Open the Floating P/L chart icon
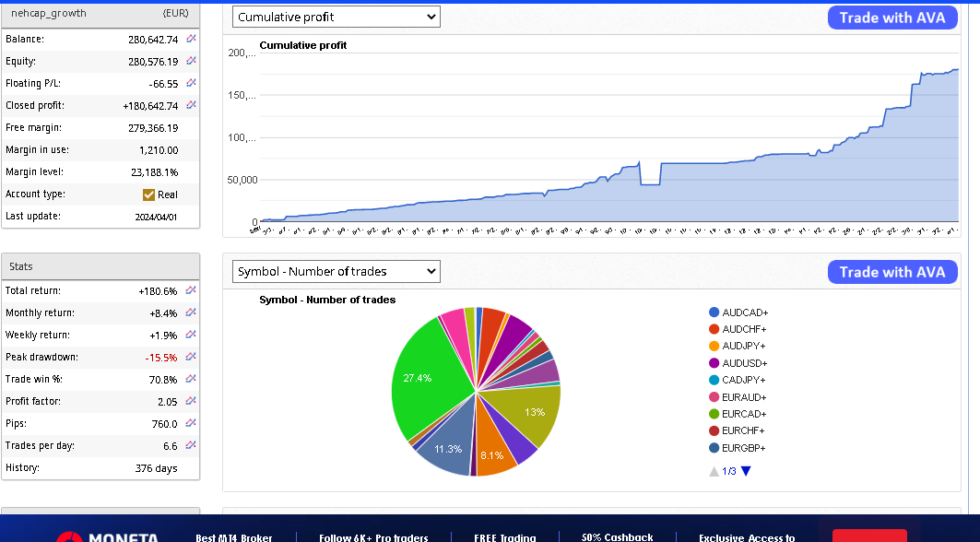 click(191, 83)
